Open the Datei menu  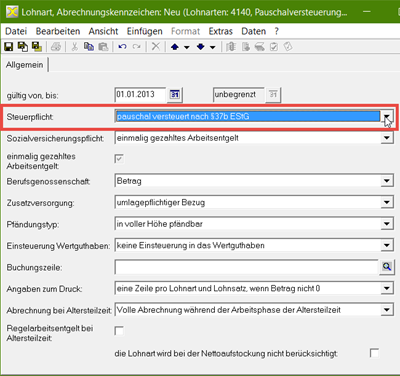pyautogui.click(x=16, y=31)
